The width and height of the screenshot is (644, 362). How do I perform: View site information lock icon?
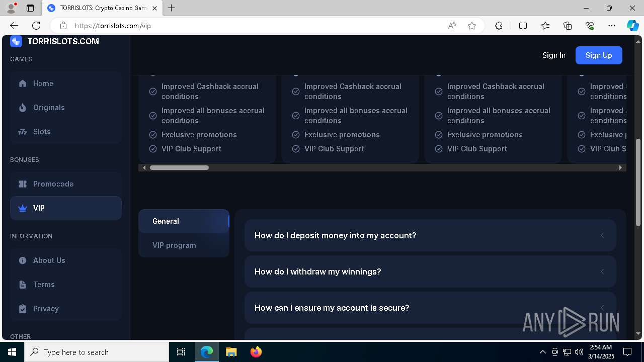pyautogui.click(x=63, y=26)
